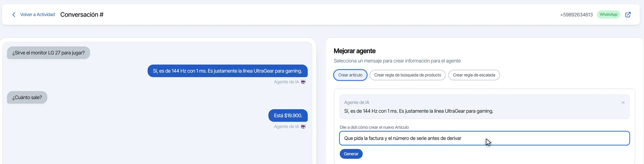Click AI agent robot icon under price reply
The image size is (644, 164).
tap(303, 126)
